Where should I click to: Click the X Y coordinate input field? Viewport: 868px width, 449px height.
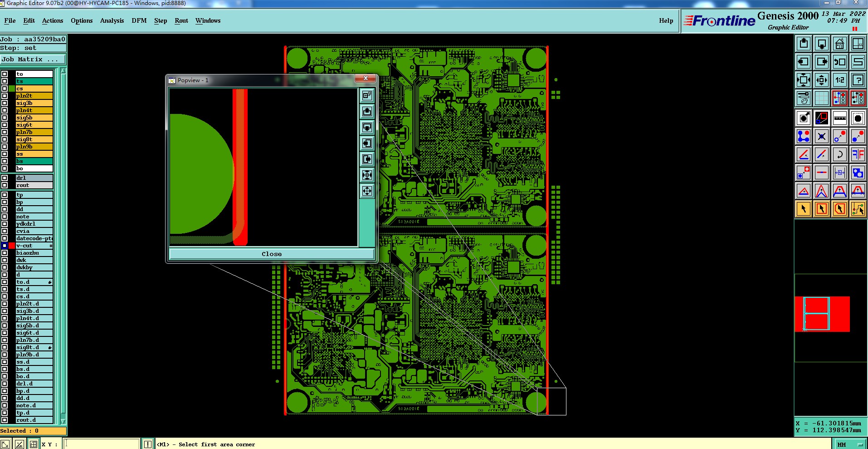click(x=102, y=444)
